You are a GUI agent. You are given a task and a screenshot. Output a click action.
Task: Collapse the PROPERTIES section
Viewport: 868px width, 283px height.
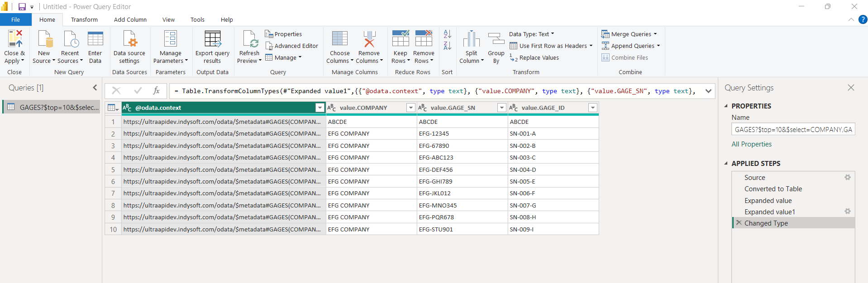tap(726, 106)
